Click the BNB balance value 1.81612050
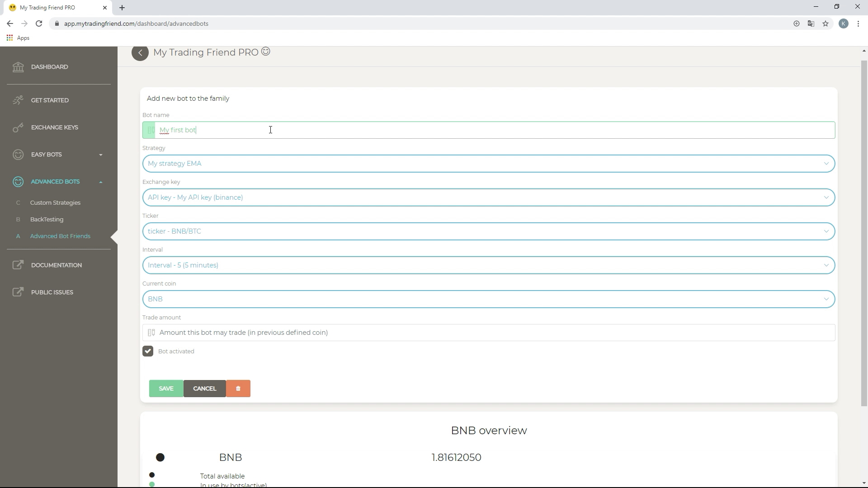The width and height of the screenshot is (868, 488). click(x=456, y=457)
